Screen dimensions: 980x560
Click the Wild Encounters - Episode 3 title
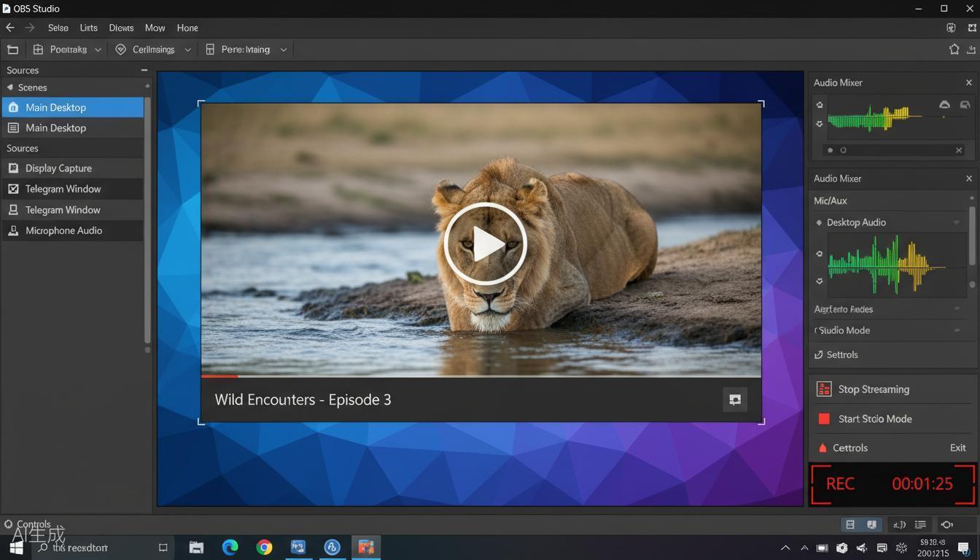tap(303, 400)
